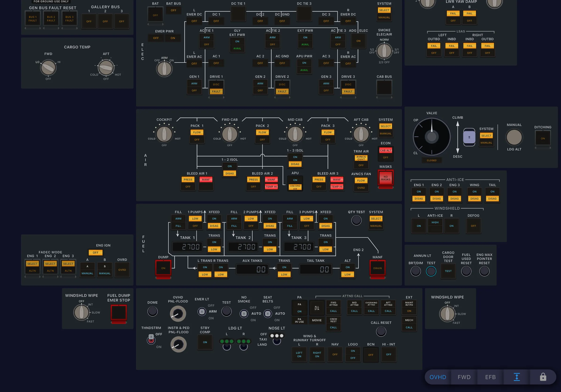This screenshot has width=561, height=392.
Task: Turn the COCKPIT temperature knob
Action: click(x=164, y=134)
